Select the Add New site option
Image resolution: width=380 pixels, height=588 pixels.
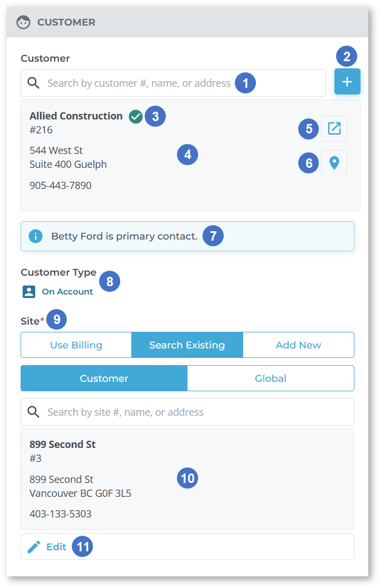[299, 345]
